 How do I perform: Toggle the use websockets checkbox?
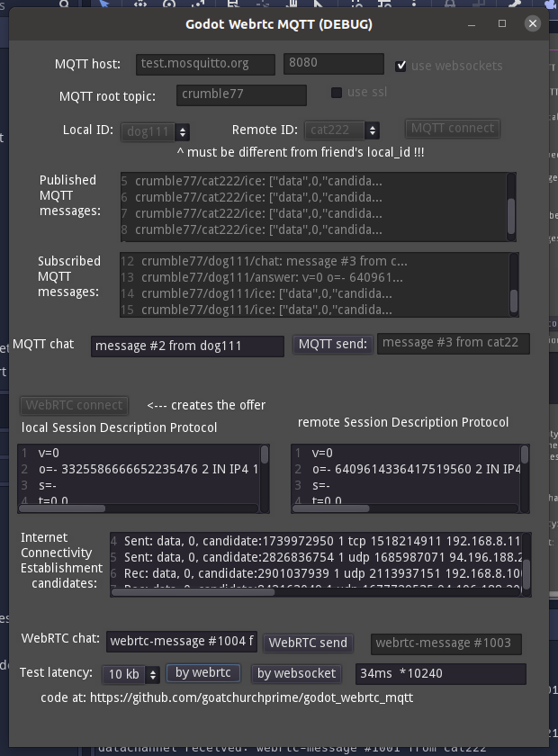pos(400,66)
